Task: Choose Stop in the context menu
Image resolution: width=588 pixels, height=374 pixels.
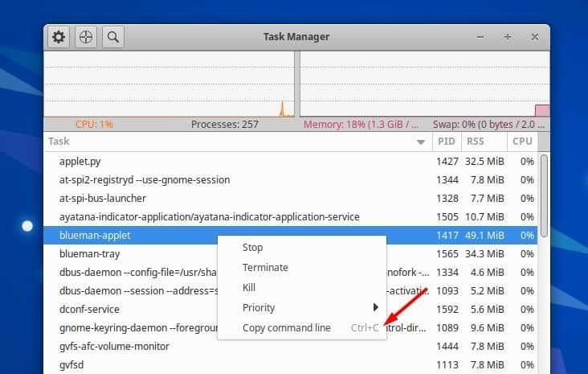Action: coord(302,248)
